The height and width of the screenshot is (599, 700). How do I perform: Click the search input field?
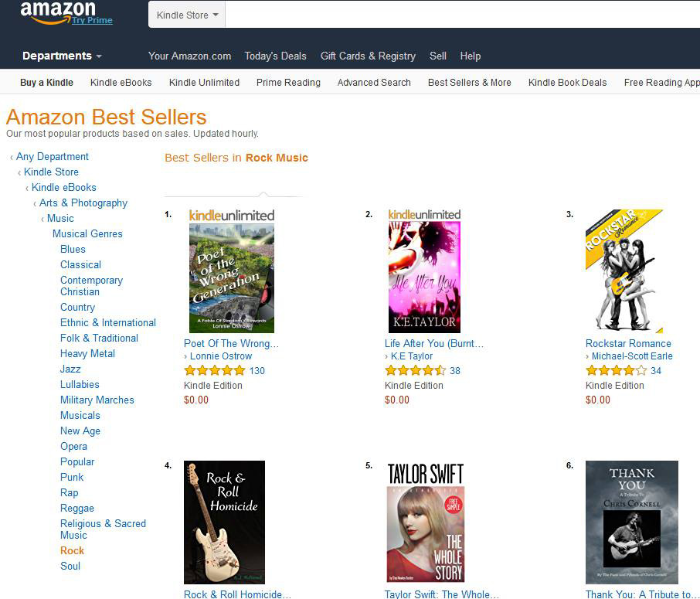pyautogui.click(x=463, y=15)
